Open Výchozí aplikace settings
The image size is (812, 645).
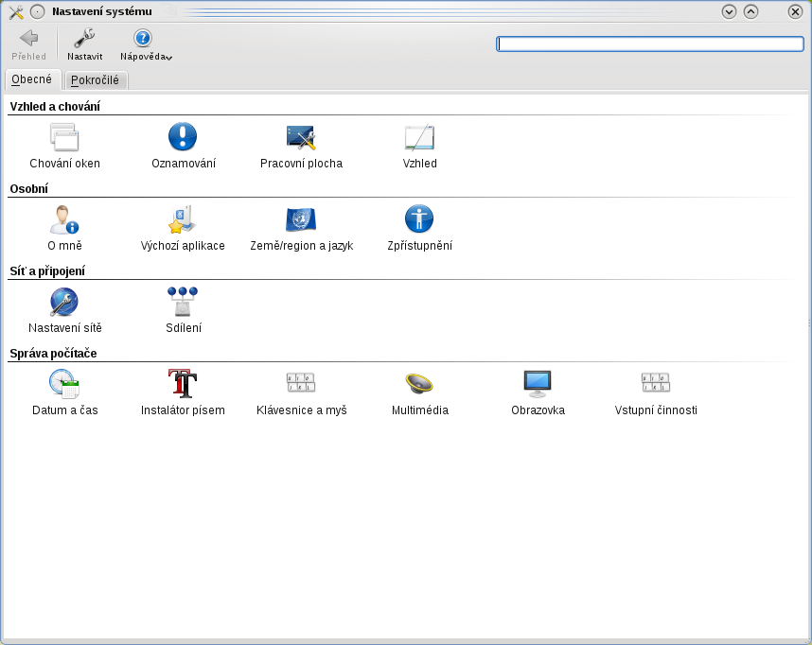183,221
